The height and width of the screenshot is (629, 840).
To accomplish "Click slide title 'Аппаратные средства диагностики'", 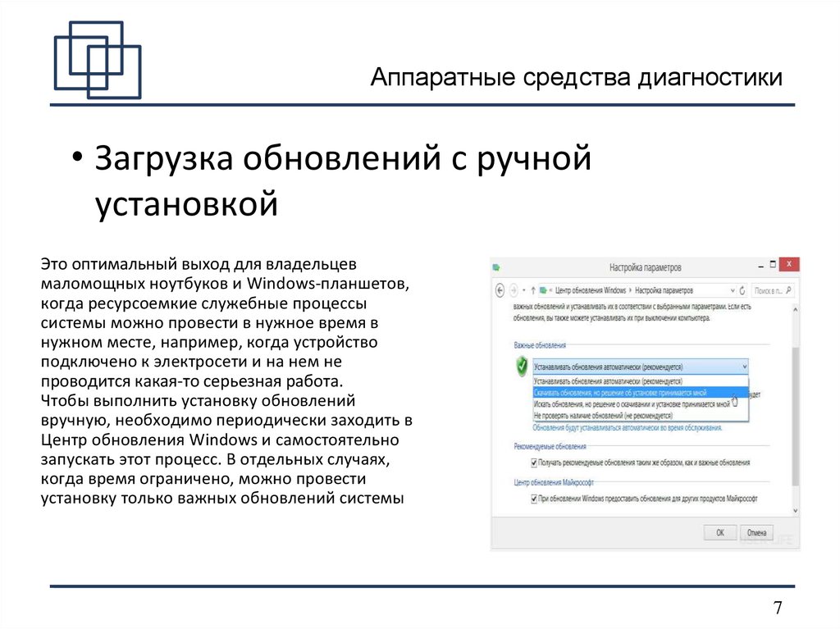I will click(577, 77).
